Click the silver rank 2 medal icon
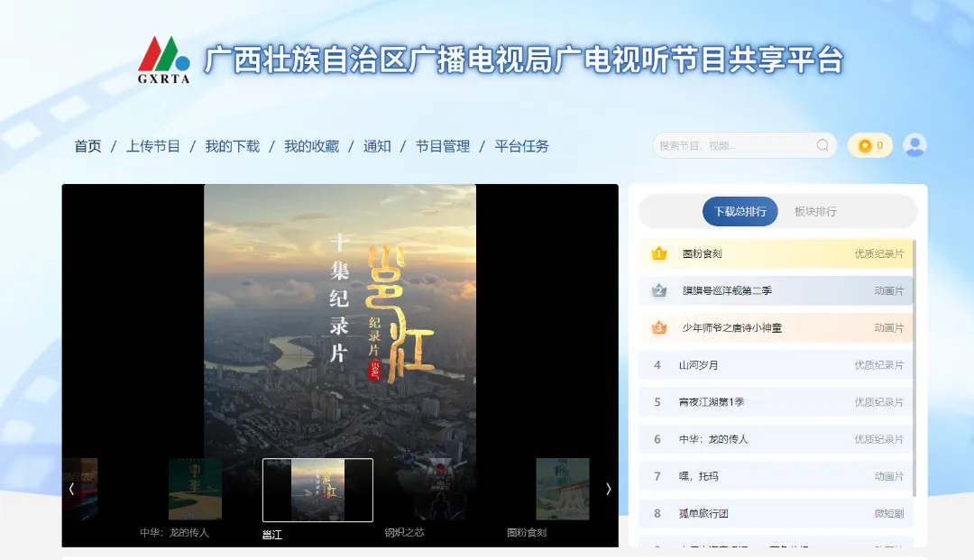 click(x=658, y=291)
